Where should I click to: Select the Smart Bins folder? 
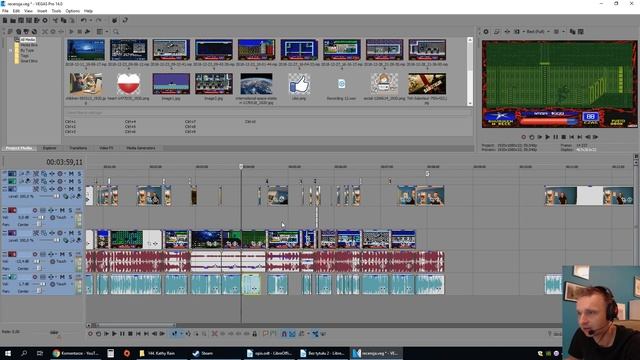click(29, 61)
